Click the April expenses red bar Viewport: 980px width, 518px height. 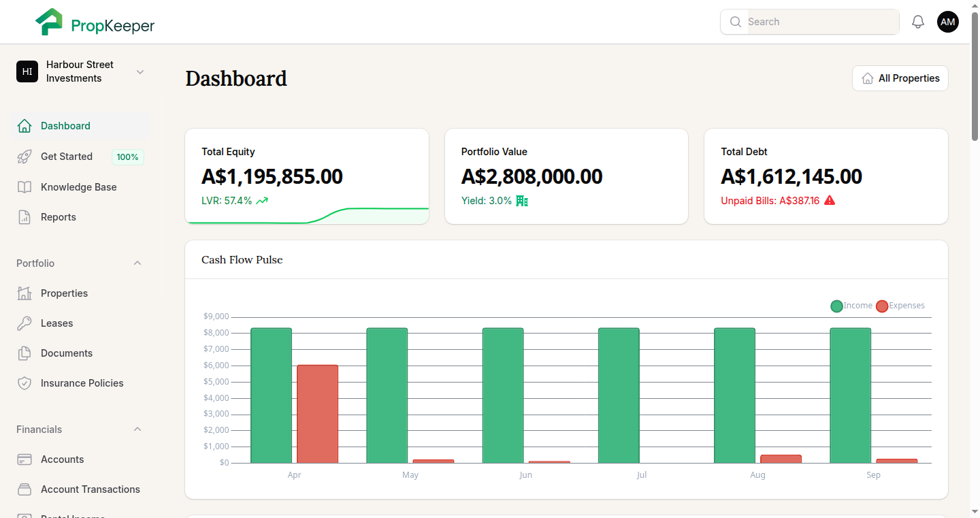coord(317,414)
